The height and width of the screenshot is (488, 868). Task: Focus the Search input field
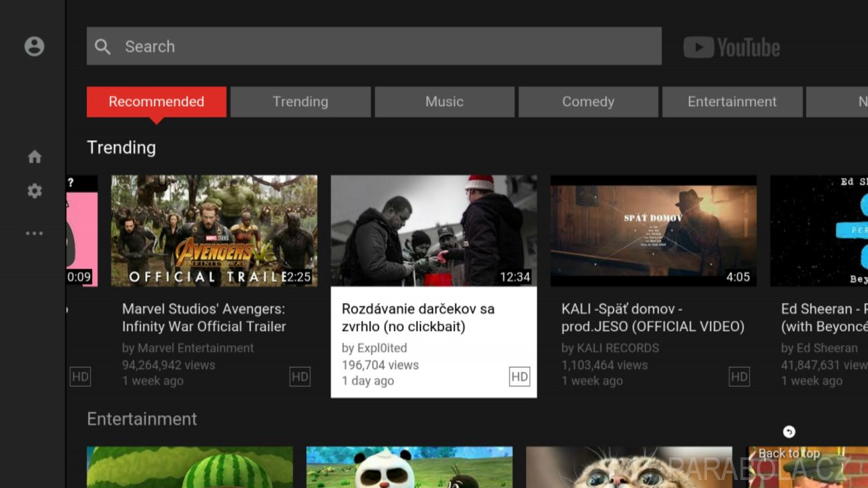(x=374, y=46)
